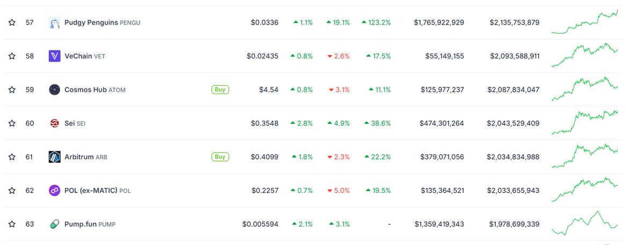
Task: Open the Sei 7-day sparkline chart
Action: tap(585, 122)
